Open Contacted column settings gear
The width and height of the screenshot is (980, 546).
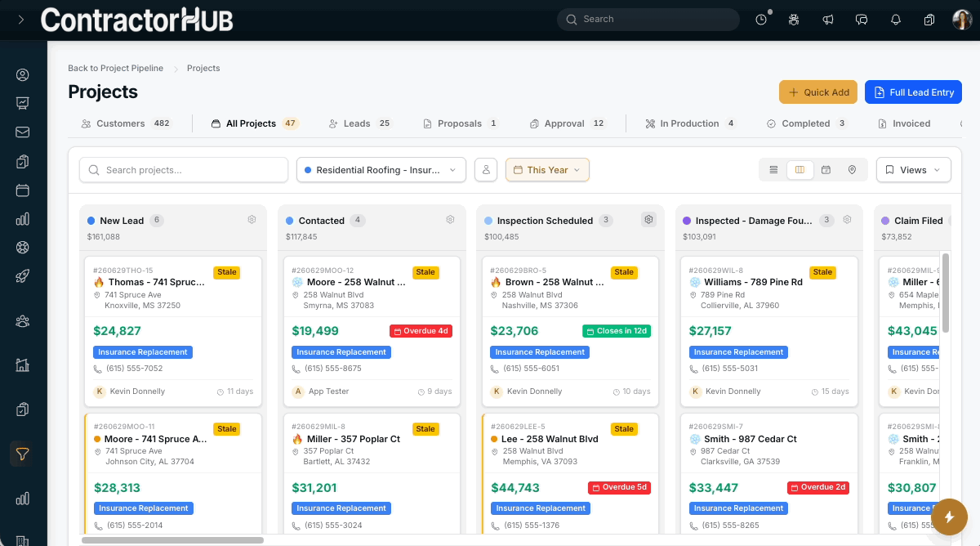point(450,220)
